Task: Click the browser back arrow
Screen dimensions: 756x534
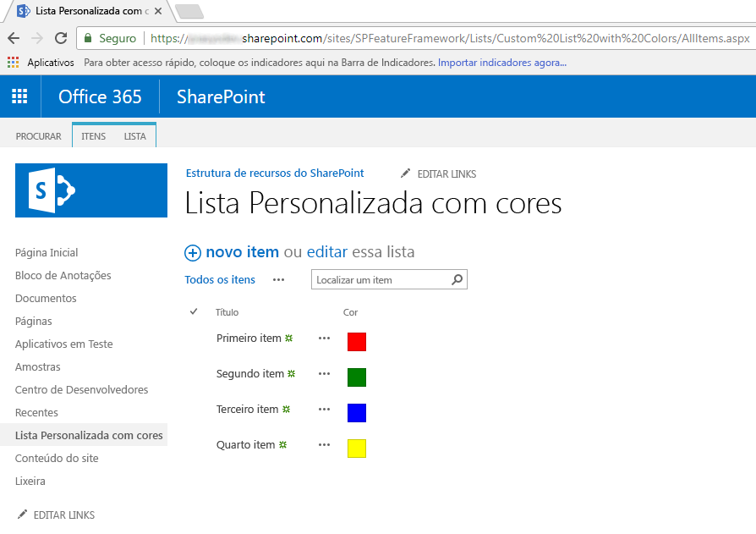Action: click(x=14, y=38)
